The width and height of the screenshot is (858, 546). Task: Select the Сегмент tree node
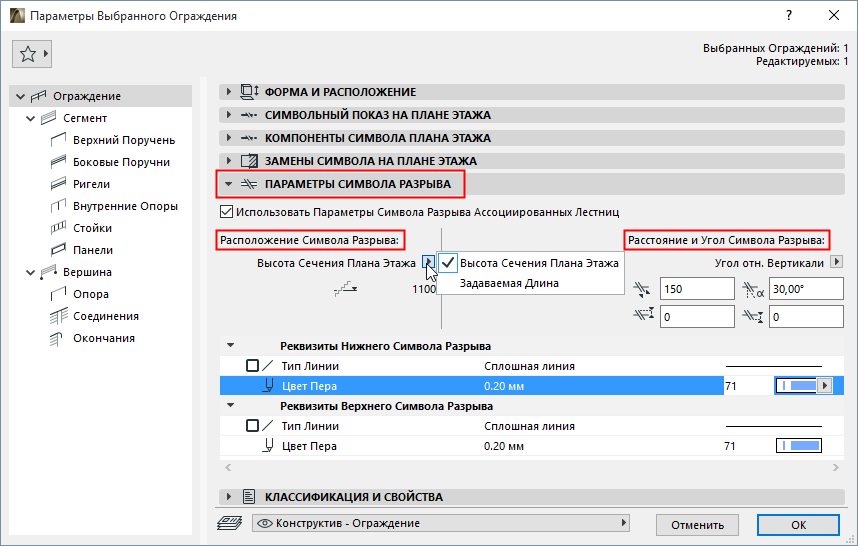click(85, 118)
